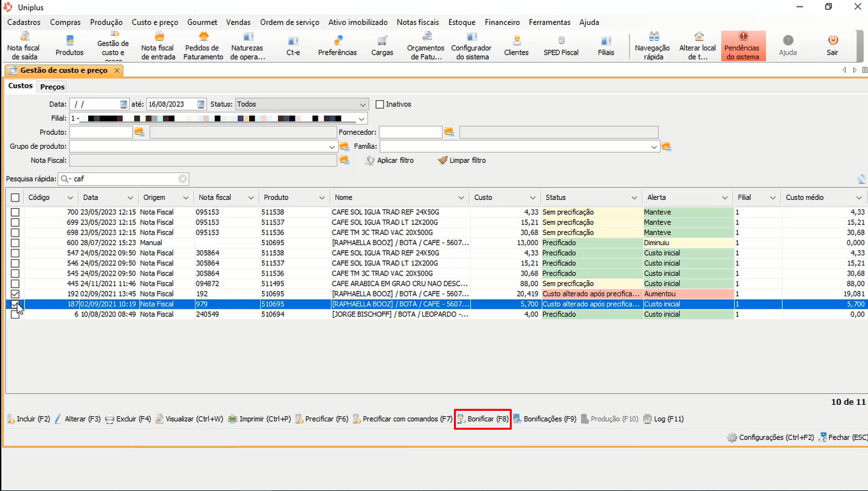The height and width of the screenshot is (491, 868).
Task: Open the Data field calendar picker icon
Action: (123, 104)
